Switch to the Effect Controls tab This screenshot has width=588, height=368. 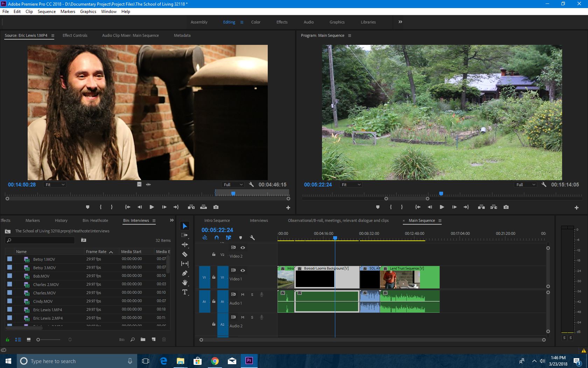[x=75, y=35]
